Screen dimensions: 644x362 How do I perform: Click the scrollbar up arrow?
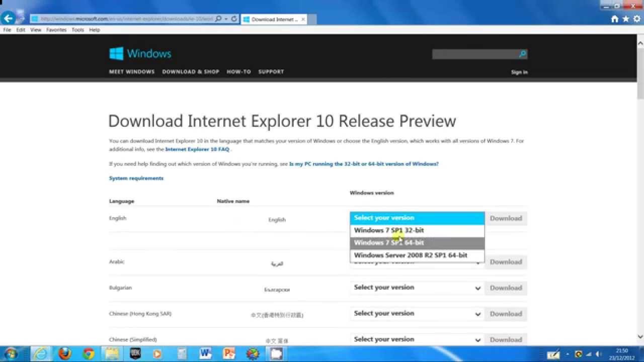pos(640,44)
